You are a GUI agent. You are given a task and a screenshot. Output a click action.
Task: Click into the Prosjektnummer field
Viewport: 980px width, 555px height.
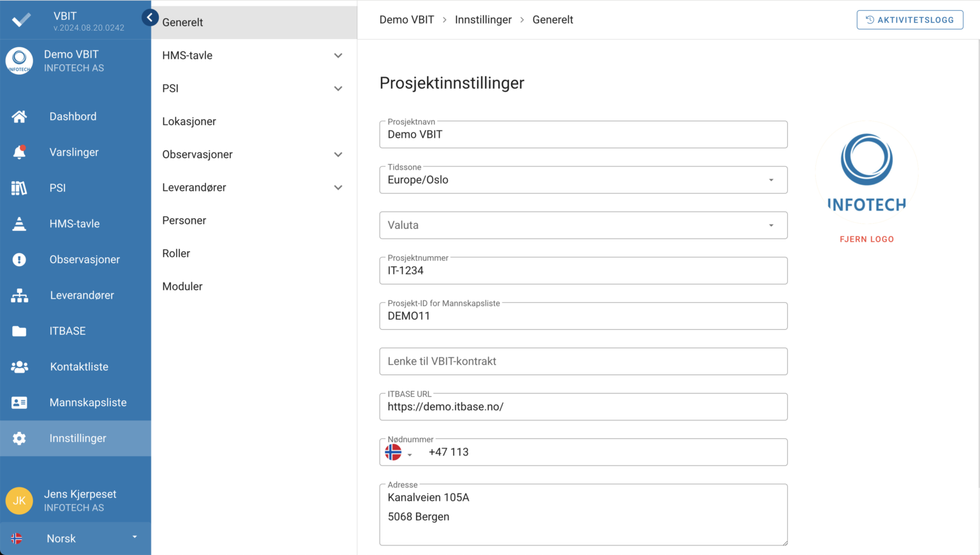pos(583,271)
